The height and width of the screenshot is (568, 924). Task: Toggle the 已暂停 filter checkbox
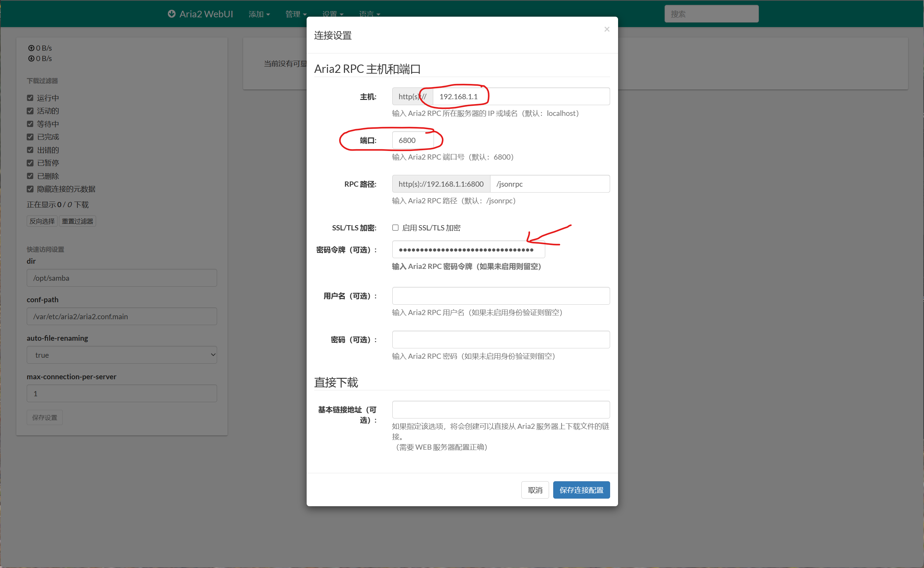point(30,163)
